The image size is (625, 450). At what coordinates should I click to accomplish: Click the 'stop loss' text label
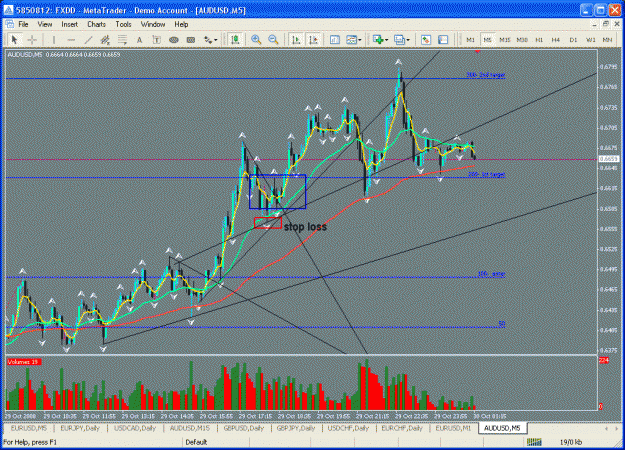(305, 227)
